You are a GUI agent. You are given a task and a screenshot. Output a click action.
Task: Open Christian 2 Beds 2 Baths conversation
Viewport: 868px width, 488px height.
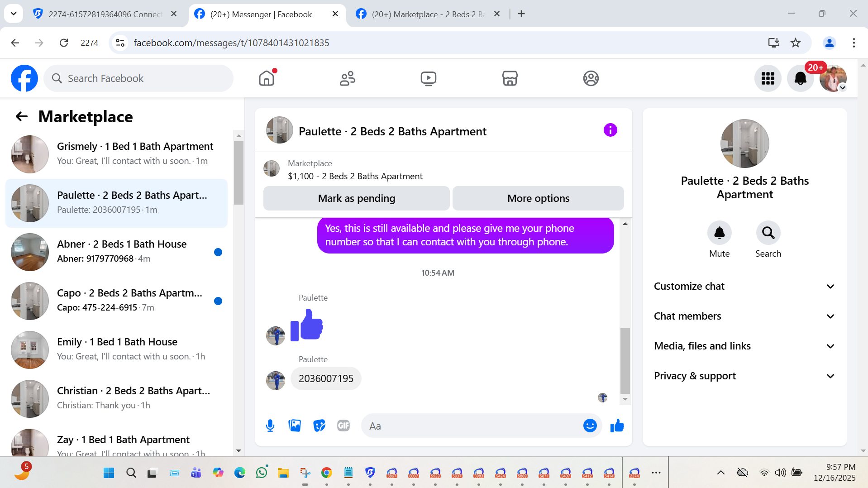(117, 398)
